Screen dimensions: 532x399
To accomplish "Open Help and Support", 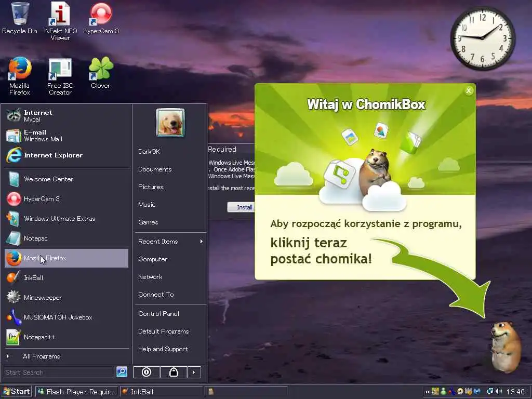I will tap(170, 349).
